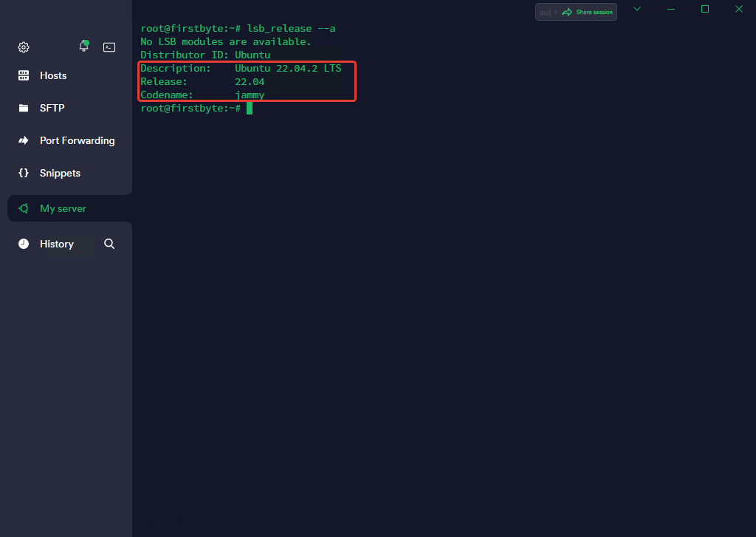Screen dimensions: 756x537
Task: Click the Ubuntu icon beside My server
Action: [24, 208]
